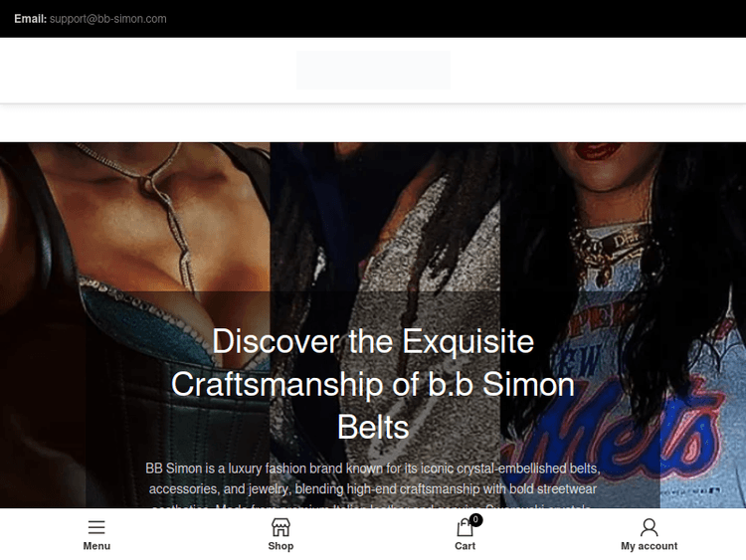Click the BB Simon luxury brand description text
The width and height of the screenshot is (746, 560).
pyautogui.click(x=373, y=485)
